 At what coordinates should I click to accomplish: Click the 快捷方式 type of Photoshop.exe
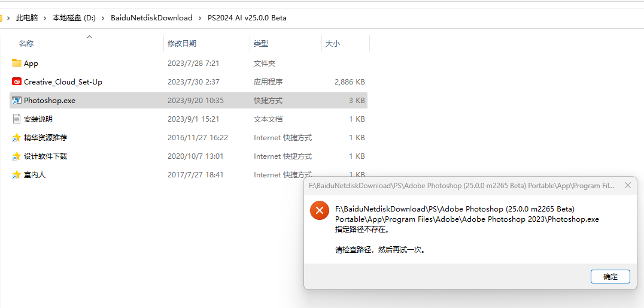tap(268, 100)
